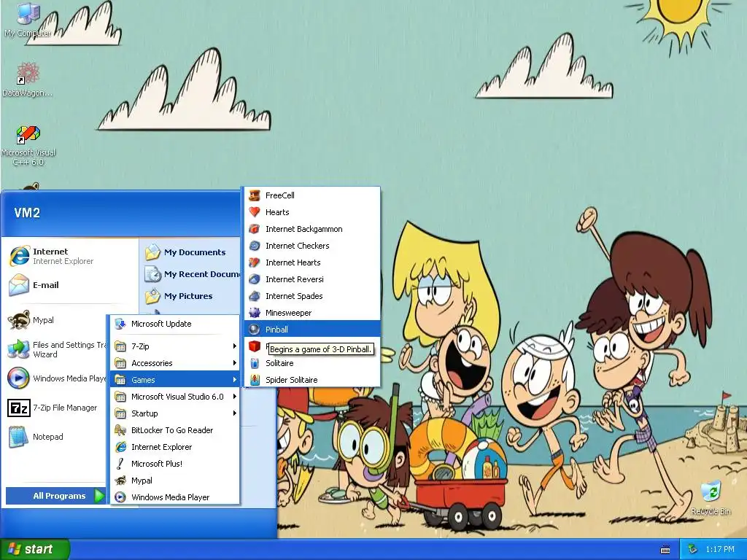
Task: Click the VM2 user name
Action: click(27, 213)
